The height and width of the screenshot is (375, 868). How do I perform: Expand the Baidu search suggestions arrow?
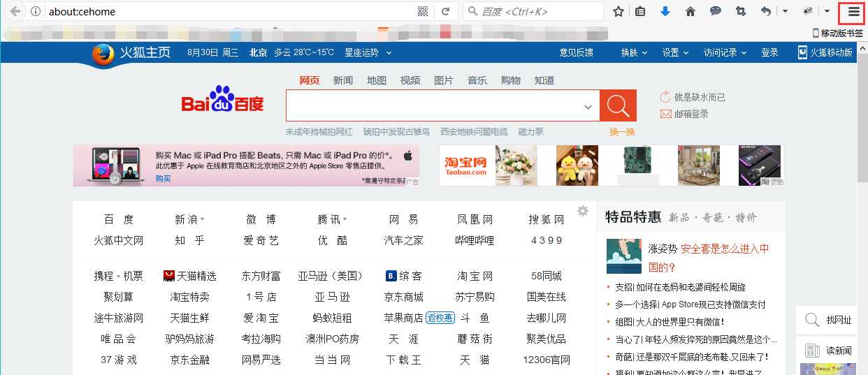pyautogui.click(x=588, y=106)
